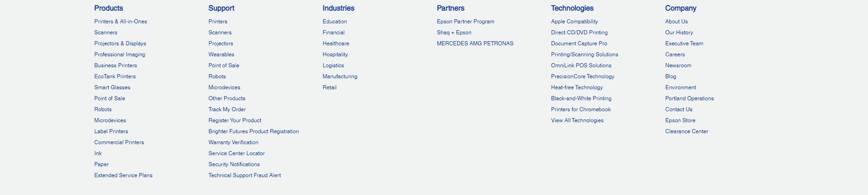Open Printers & All-in-Ones products link
The image size is (868, 195).
(121, 22)
